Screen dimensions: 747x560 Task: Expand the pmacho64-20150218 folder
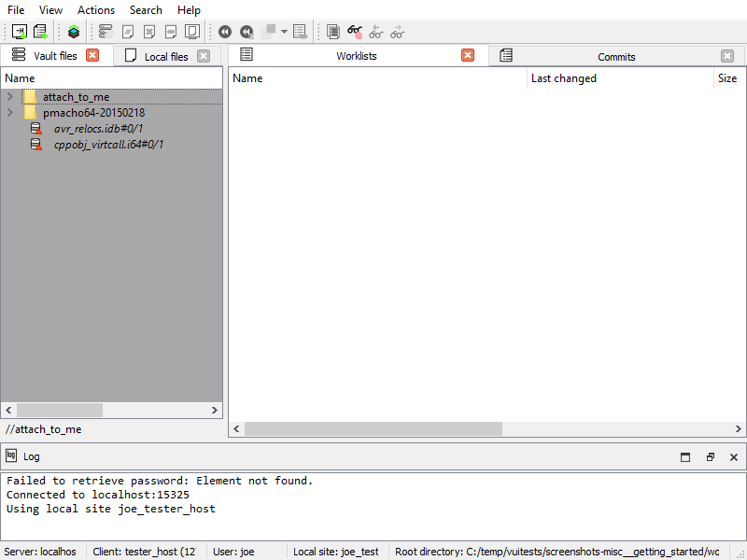click(x=9, y=113)
